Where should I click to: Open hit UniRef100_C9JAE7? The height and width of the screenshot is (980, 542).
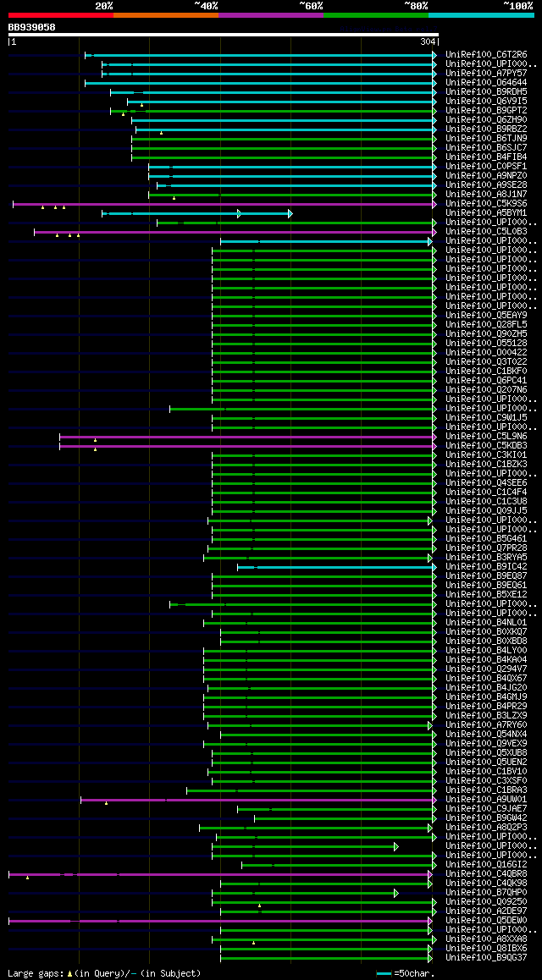[x=486, y=809]
